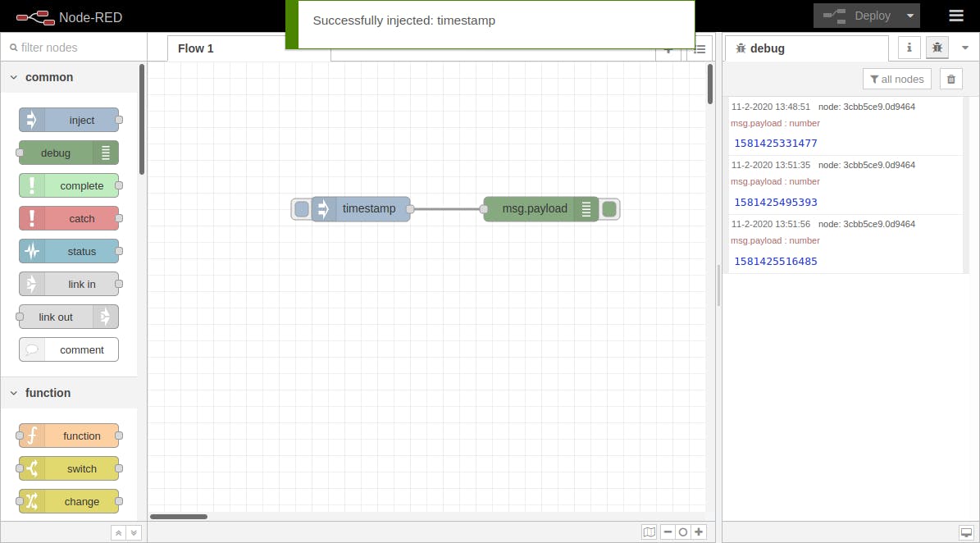The height and width of the screenshot is (543, 980).
Task: Select the debug node in the palette
Action: (x=69, y=153)
